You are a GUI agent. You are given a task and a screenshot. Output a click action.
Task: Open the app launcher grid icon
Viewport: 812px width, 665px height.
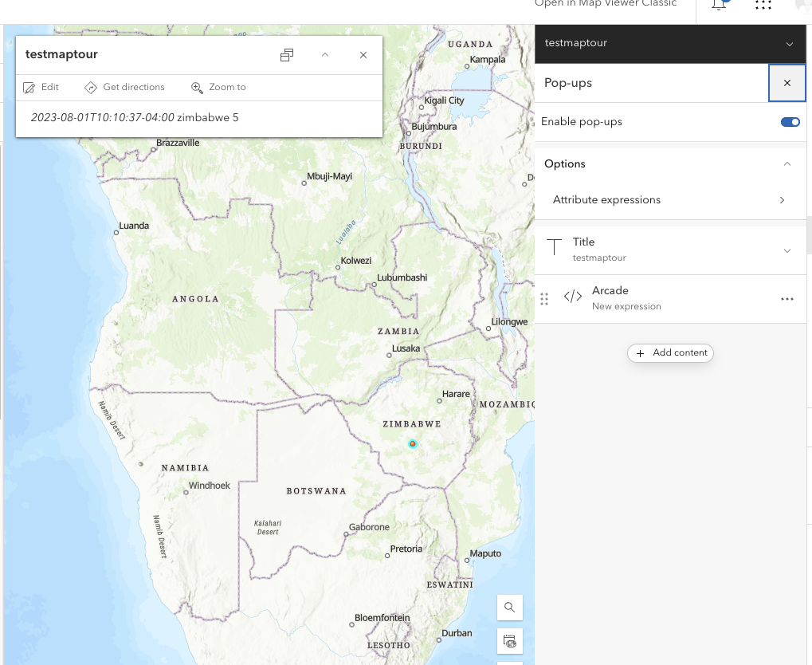(x=763, y=5)
